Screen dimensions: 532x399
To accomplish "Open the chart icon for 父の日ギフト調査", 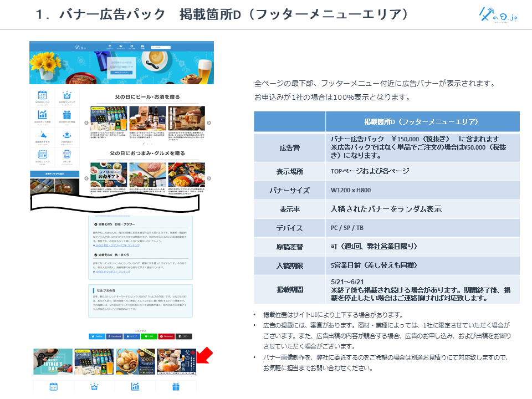I will coord(43,115).
